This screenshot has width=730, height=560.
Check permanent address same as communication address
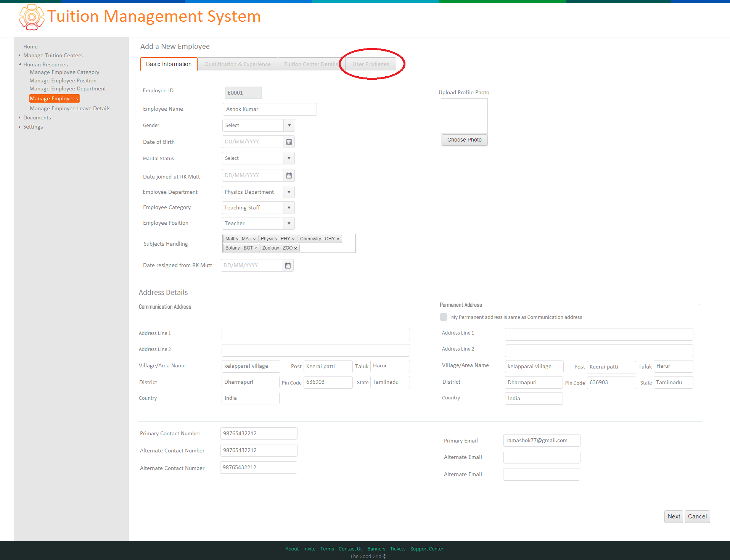click(x=444, y=317)
